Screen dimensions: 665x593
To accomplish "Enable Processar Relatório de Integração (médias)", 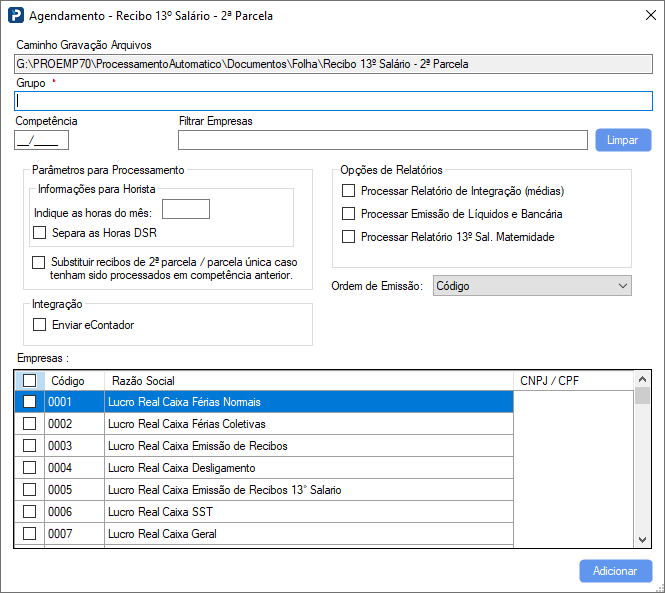I will click(349, 190).
